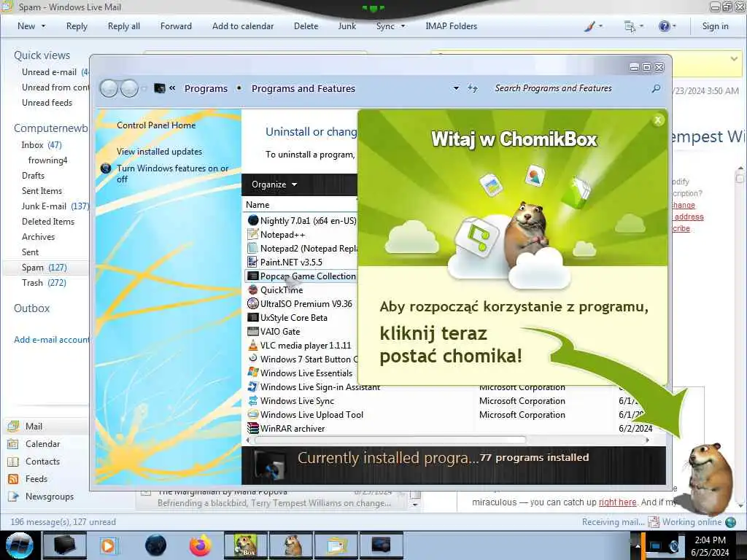Click Add to calendar

pyautogui.click(x=243, y=26)
